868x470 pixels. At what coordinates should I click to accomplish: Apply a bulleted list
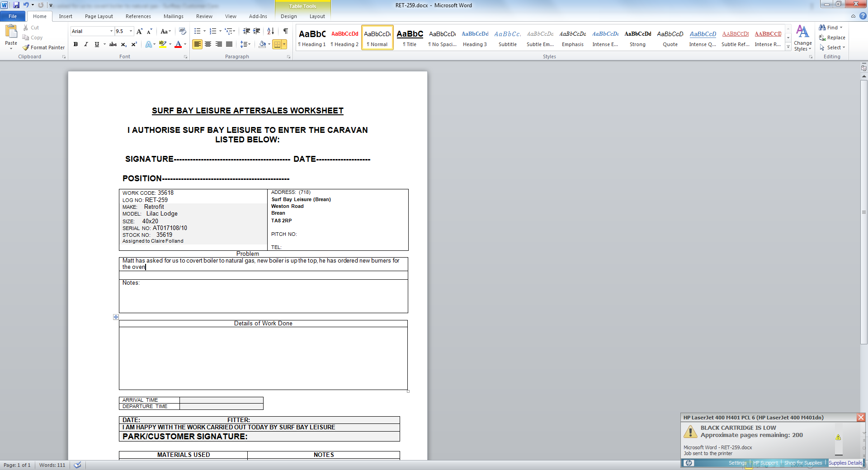click(x=197, y=31)
